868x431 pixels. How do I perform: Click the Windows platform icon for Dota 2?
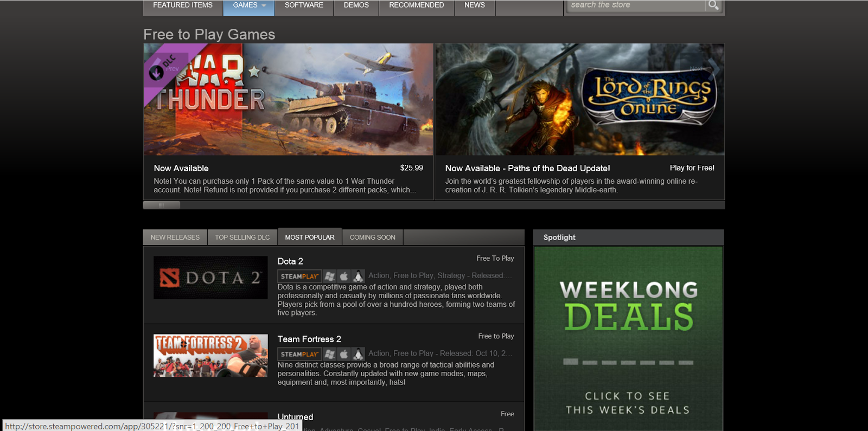(329, 276)
